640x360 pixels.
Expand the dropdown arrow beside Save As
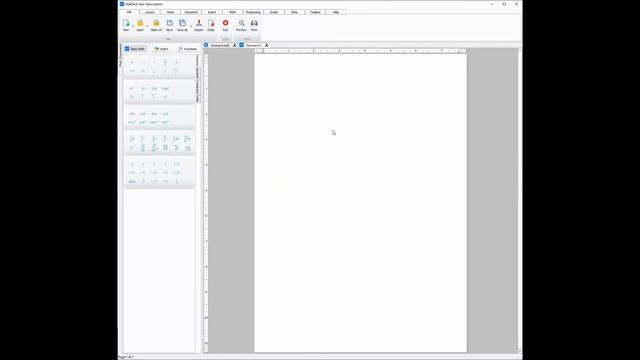tap(191, 26)
